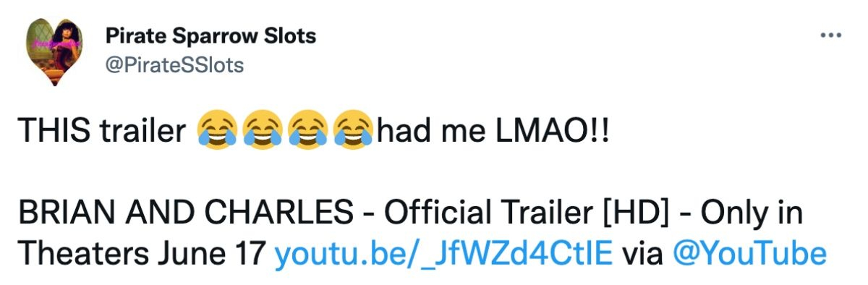868x285 pixels.
Task: Click the third laughing-crying emoji
Action: point(308,130)
